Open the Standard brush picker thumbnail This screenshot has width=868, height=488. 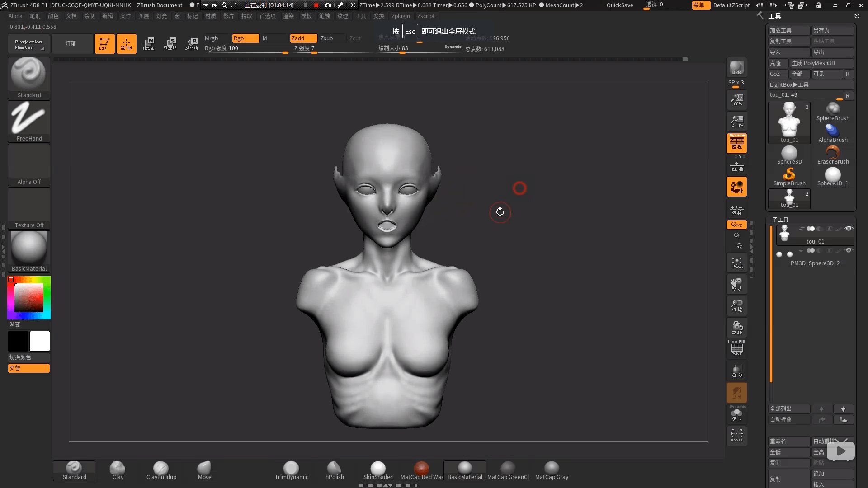click(x=29, y=78)
